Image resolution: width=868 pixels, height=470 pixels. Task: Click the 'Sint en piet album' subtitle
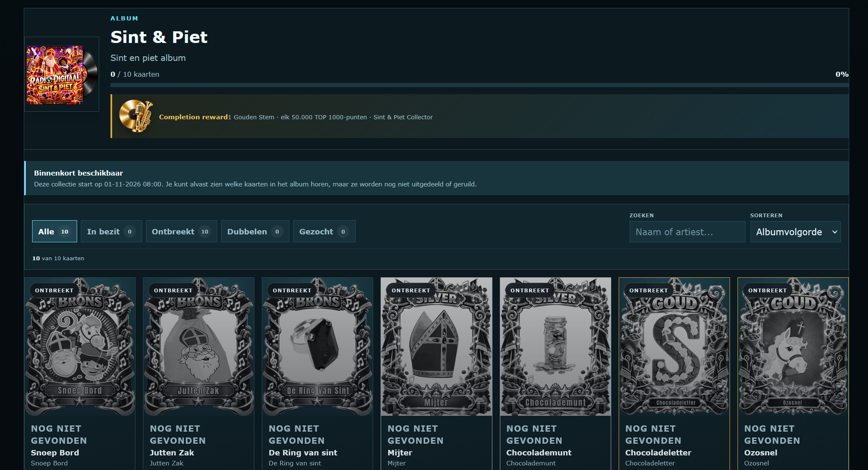[148, 58]
